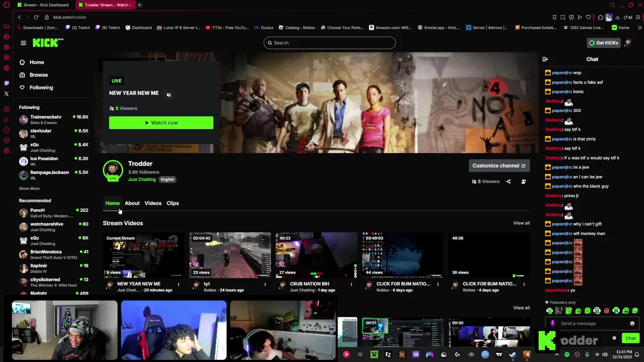Open Trainwreckstv in Following list
The image size is (644, 362).
click(53, 120)
